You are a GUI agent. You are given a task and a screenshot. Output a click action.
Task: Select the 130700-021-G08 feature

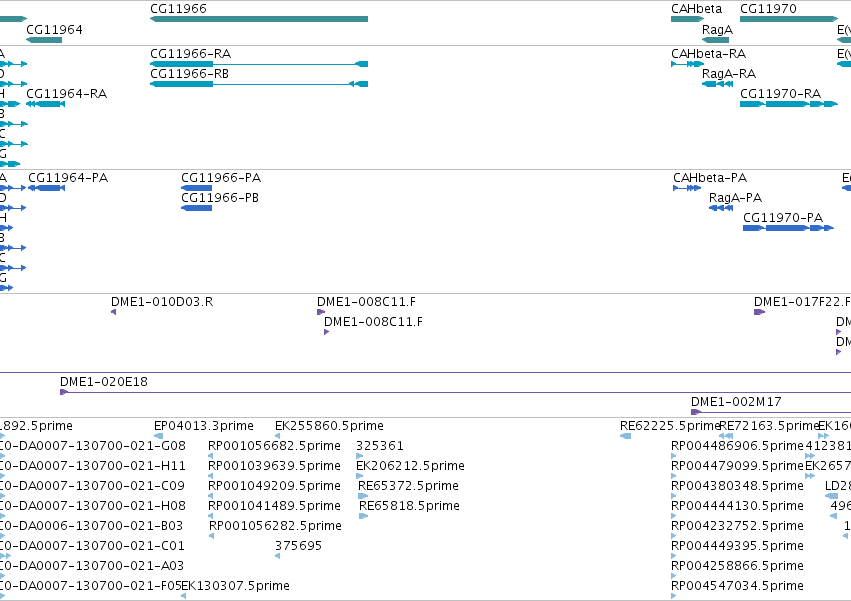[2, 456]
